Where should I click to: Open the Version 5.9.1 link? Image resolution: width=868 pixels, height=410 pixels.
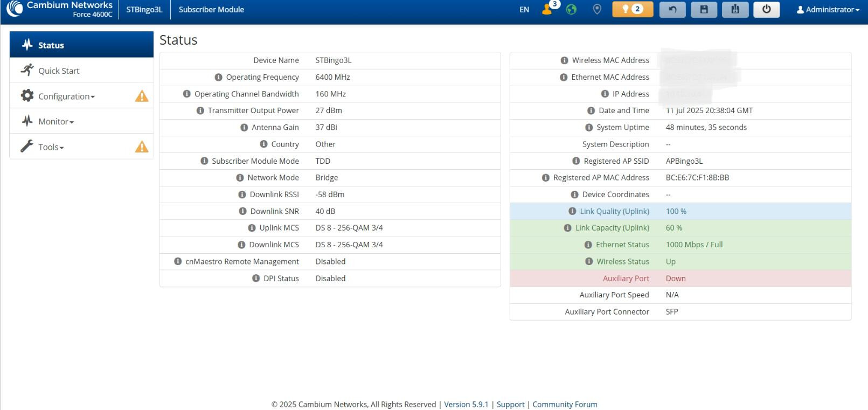(466, 404)
